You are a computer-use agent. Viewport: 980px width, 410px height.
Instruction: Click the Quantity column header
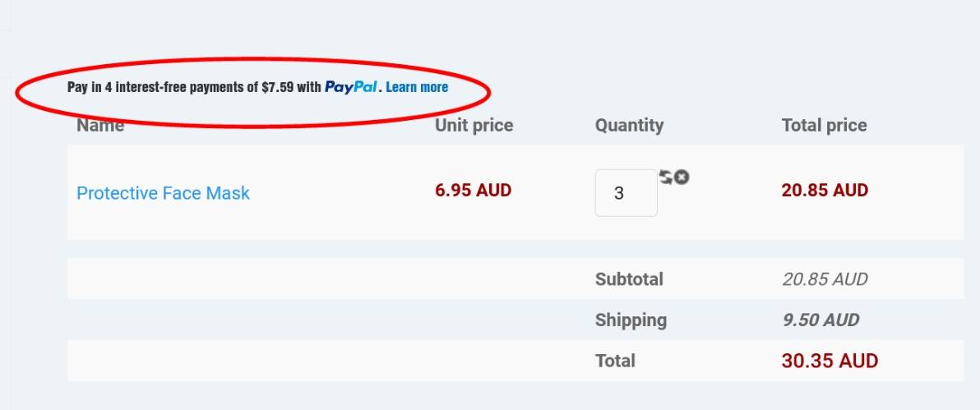tap(629, 125)
